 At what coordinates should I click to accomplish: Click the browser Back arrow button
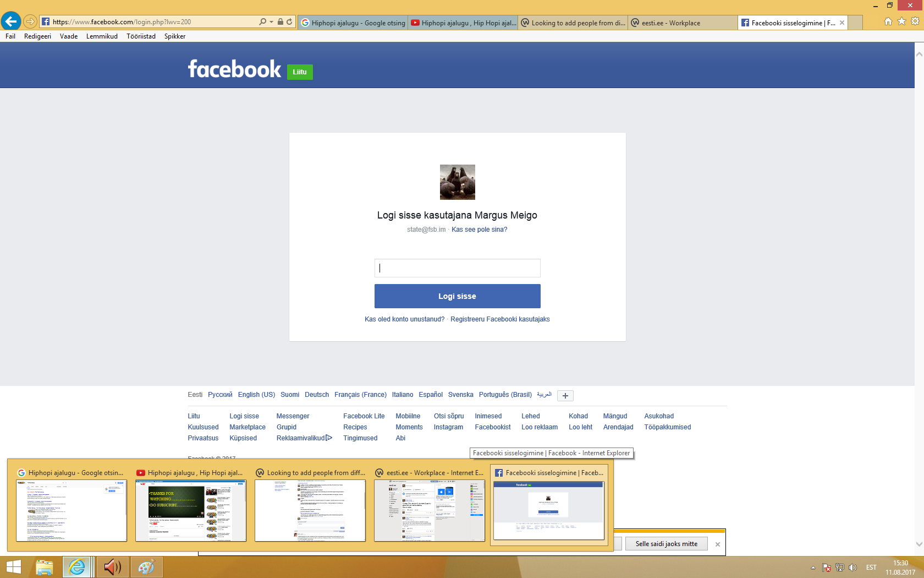point(11,21)
